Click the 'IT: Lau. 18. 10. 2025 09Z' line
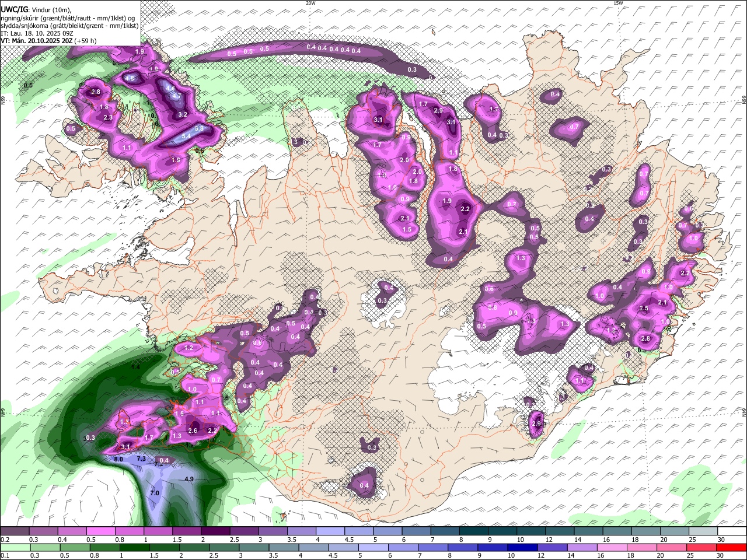This screenshot has height=560, width=747. 36,33
